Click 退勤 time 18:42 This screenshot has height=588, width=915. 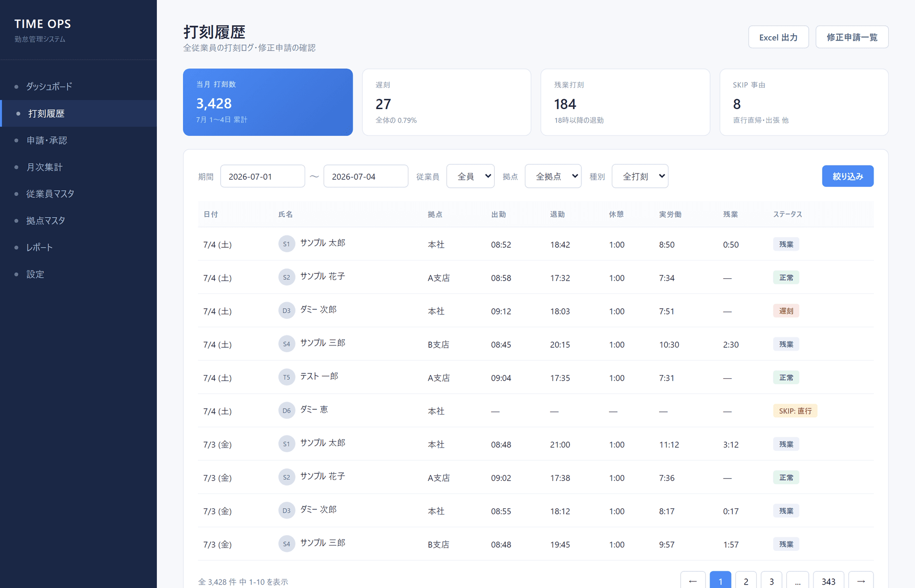pos(560,244)
